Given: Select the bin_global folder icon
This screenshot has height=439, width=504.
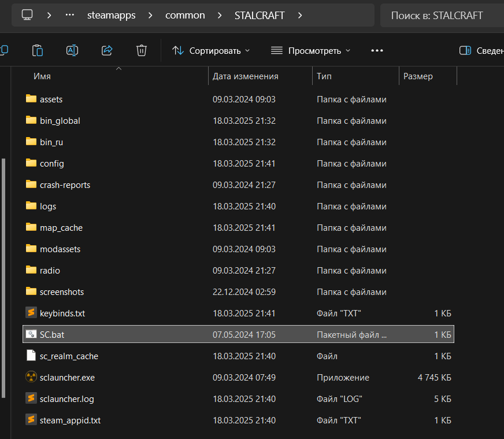Looking at the screenshot, I should (x=31, y=120).
